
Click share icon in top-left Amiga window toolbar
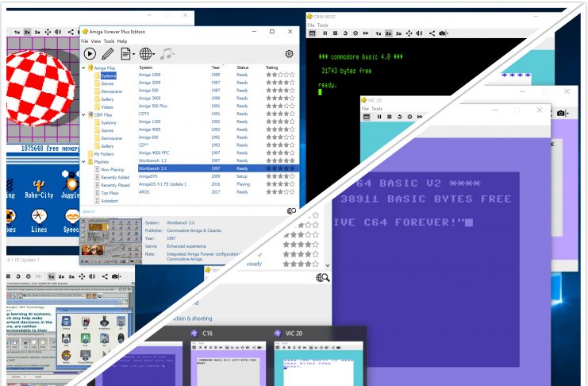71,32
